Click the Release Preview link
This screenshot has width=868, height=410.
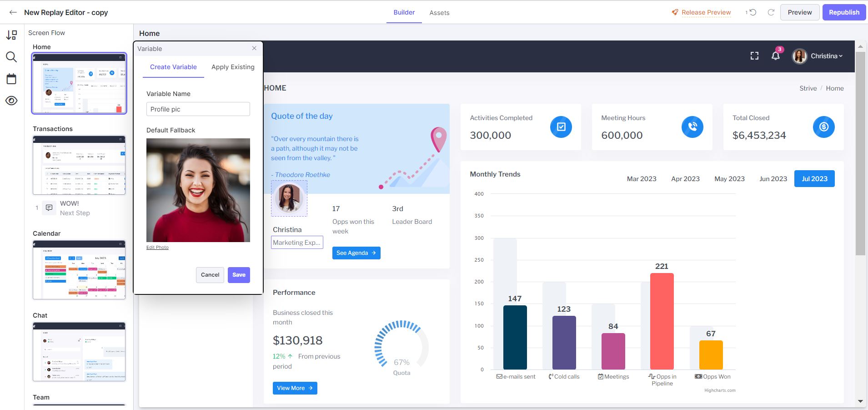(x=706, y=12)
